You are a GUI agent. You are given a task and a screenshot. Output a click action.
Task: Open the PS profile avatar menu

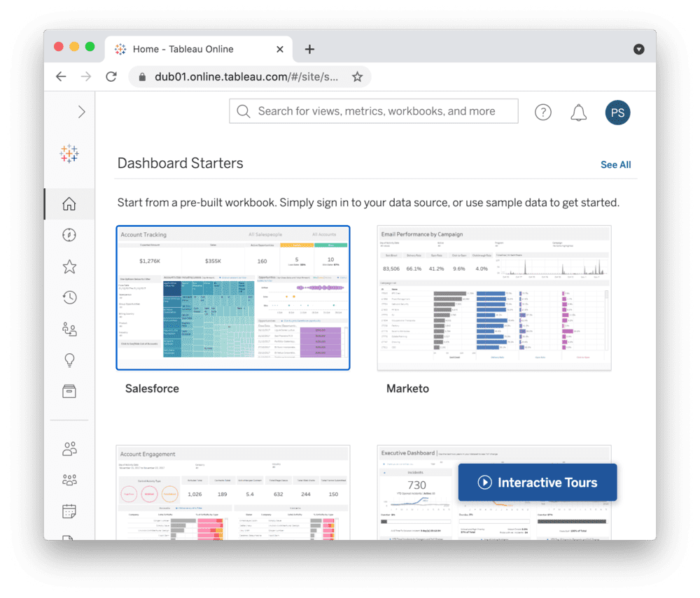point(617,112)
